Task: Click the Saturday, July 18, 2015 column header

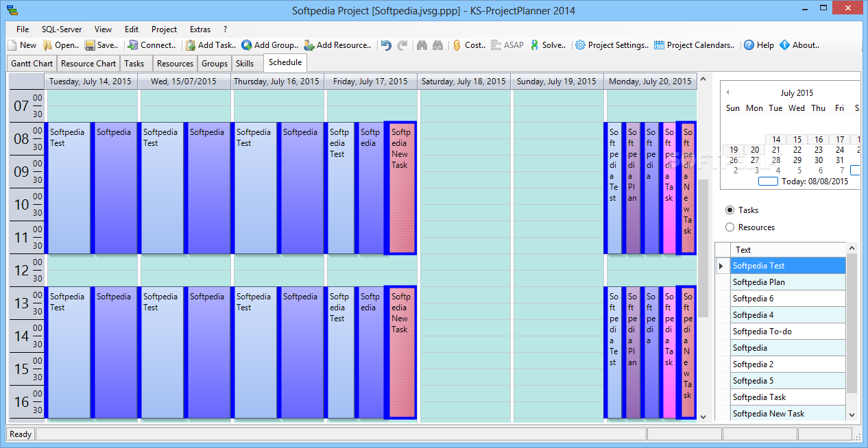Action: click(x=463, y=82)
